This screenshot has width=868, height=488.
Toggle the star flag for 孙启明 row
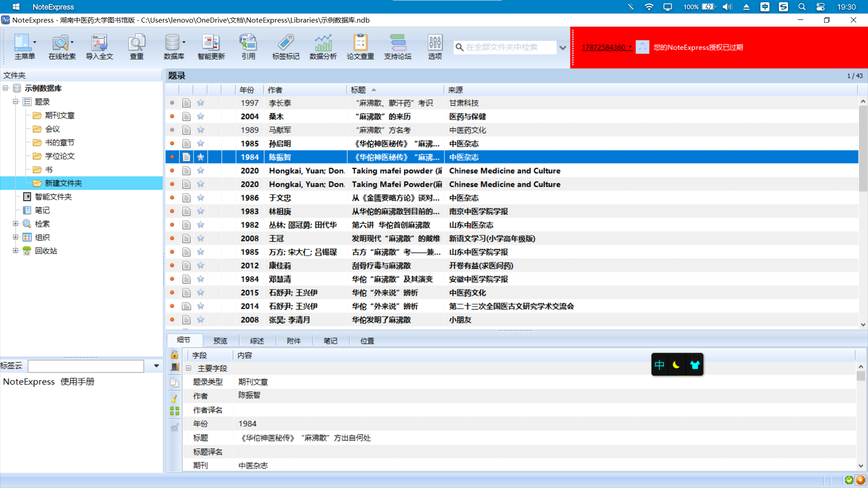[201, 144]
